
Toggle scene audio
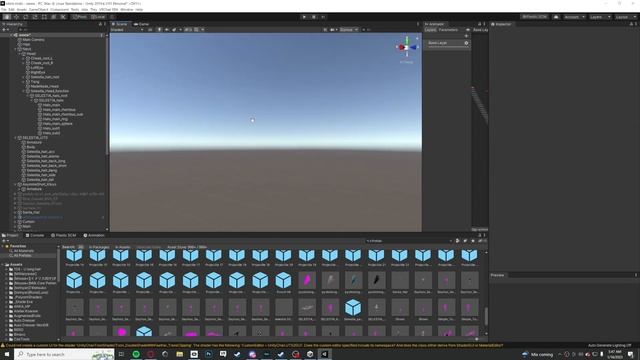167,30
